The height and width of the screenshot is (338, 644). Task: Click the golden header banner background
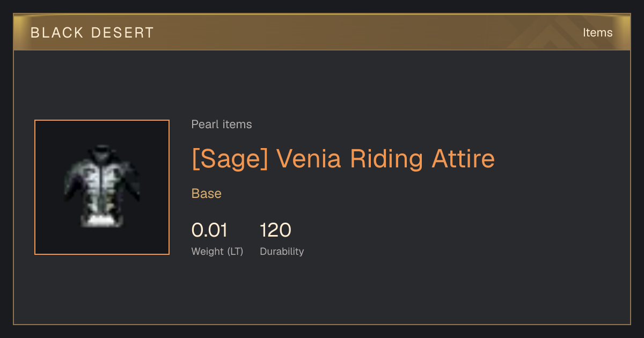tap(322, 32)
